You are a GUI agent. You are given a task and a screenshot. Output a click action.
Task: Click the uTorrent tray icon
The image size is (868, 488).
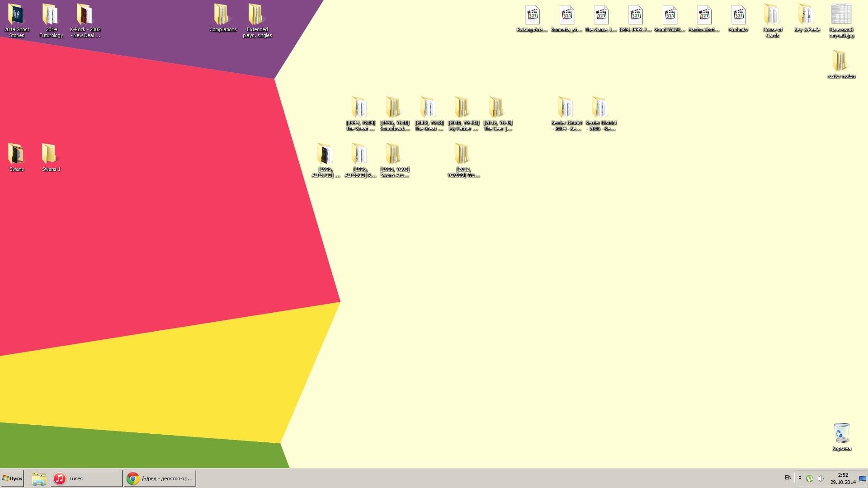click(810, 479)
